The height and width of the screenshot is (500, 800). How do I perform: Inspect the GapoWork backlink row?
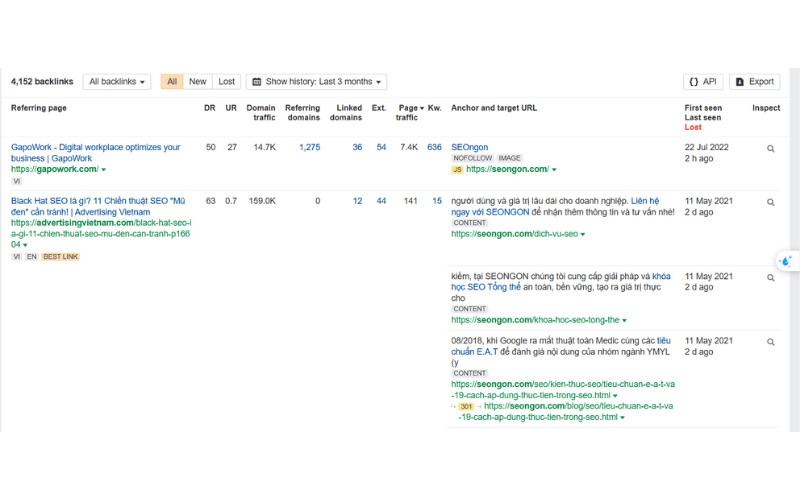(770, 149)
